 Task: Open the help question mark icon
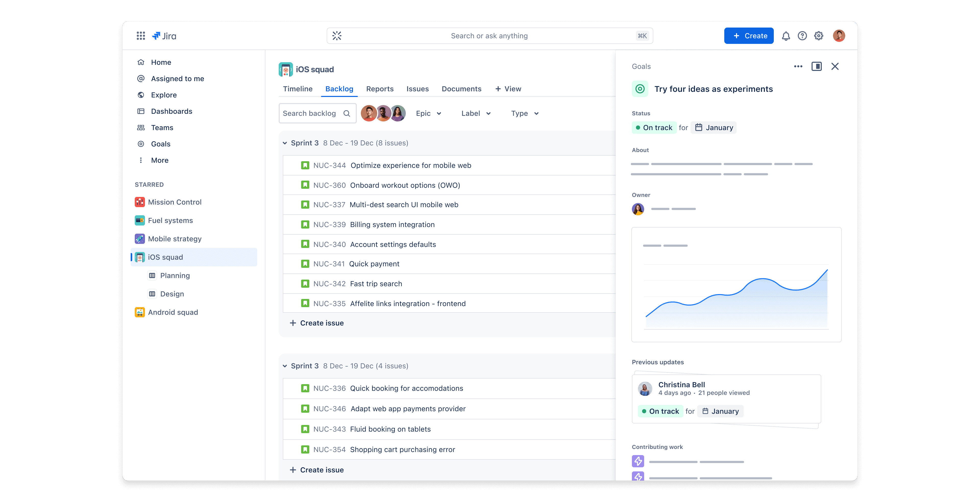(x=802, y=36)
